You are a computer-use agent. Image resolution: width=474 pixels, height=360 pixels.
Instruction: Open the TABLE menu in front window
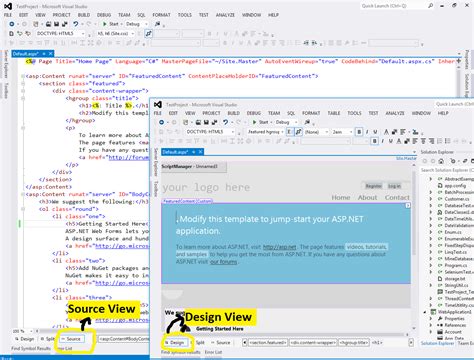tap(334, 113)
